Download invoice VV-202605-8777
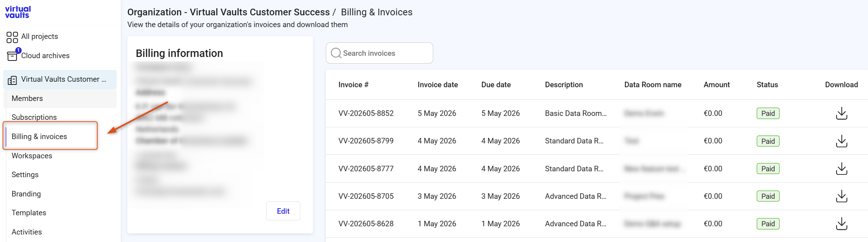Screen dimensions: 868x242 (841, 169)
